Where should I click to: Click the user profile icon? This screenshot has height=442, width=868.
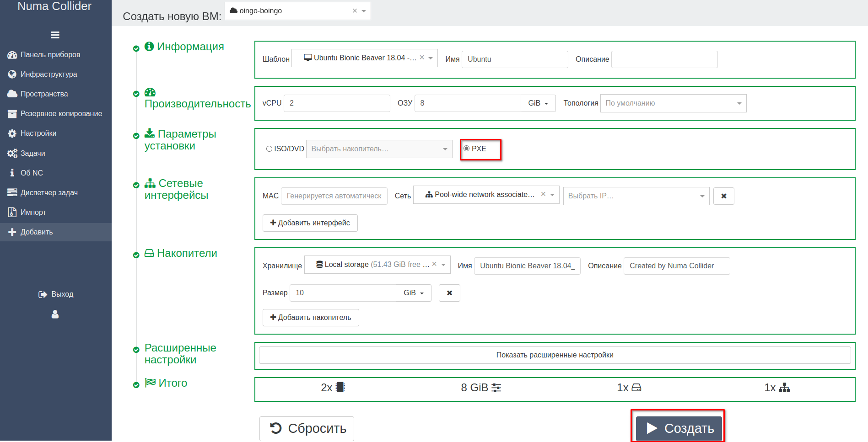(55, 314)
